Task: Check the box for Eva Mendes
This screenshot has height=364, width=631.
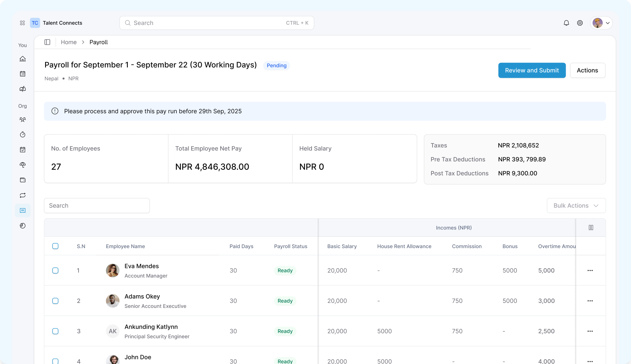Action: [x=55, y=270]
